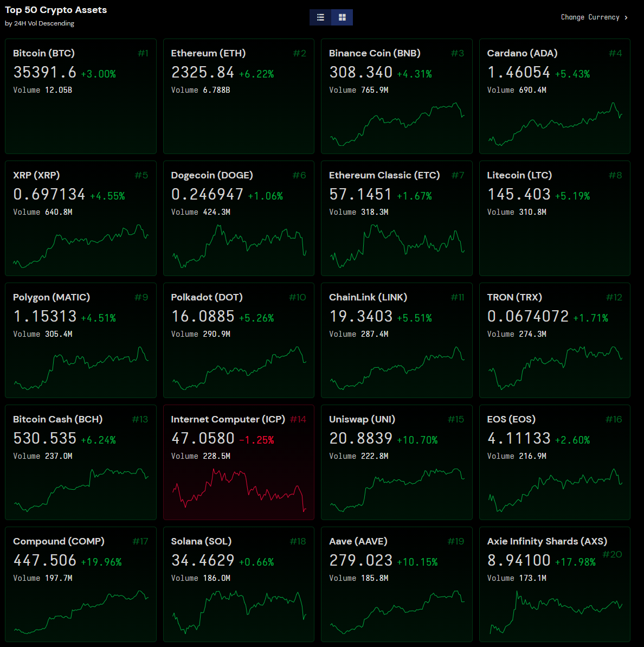Click the TRON (TRX) title
This screenshot has width=644, height=647.
pyautogui.click(x=514, y=298)
